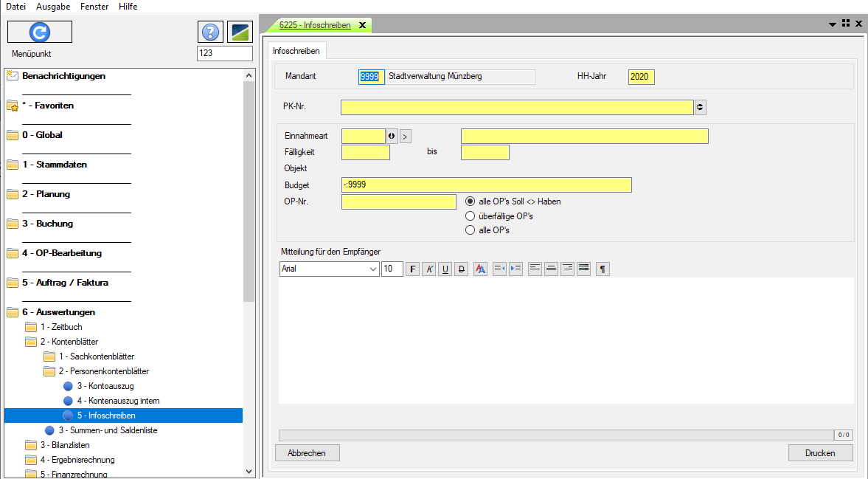Open the Arial font family dropdown

(373, 269)
